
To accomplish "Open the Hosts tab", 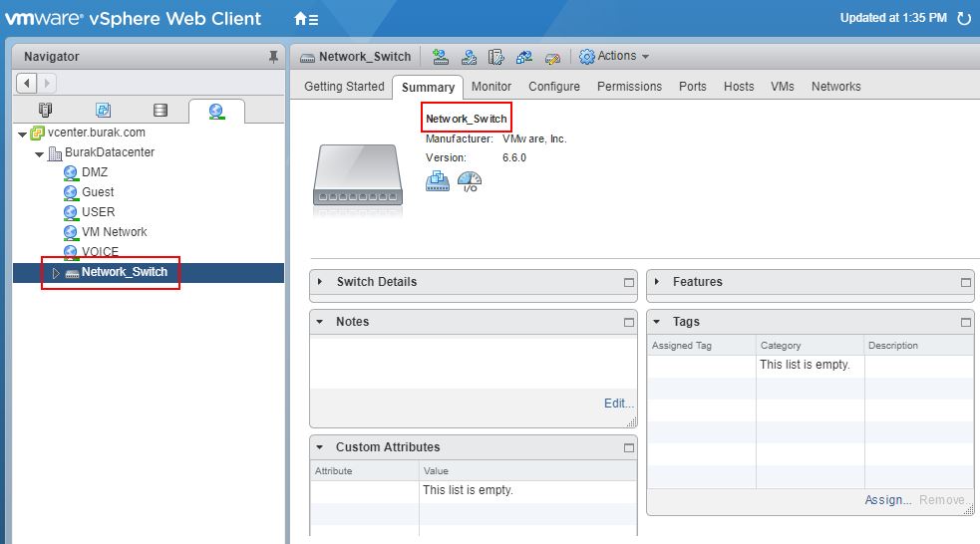I will [739, 87].
